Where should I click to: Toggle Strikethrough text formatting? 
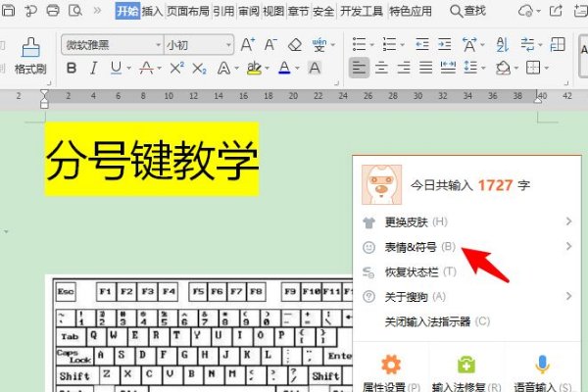pos(146,68)
